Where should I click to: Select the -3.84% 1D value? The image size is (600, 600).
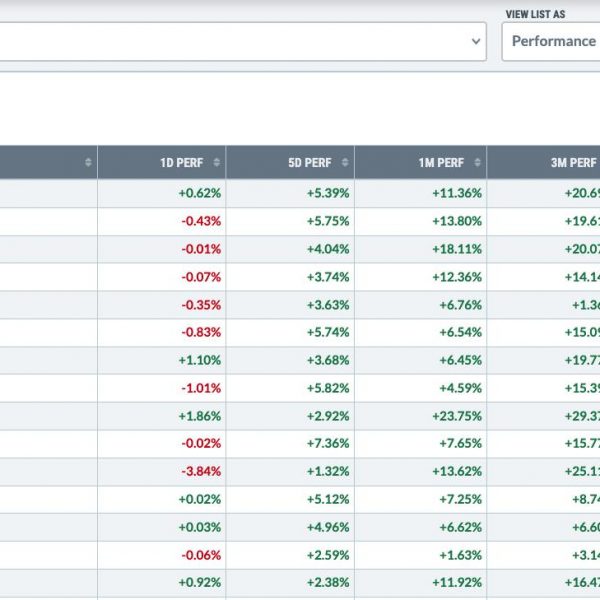pos(201,471)
